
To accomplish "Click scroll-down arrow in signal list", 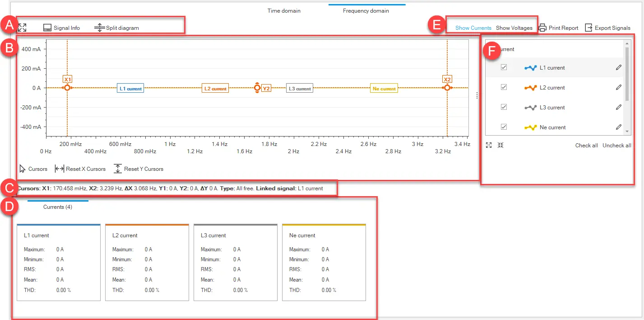I will point(626,131).
